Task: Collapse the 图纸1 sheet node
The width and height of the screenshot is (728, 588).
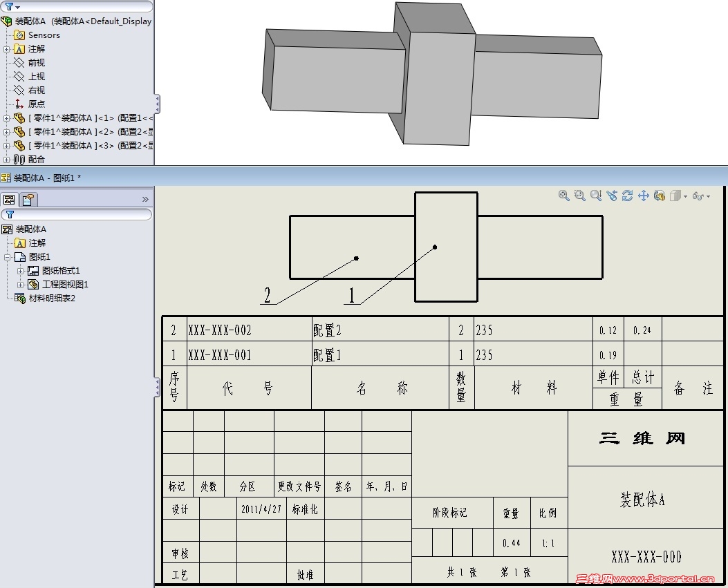Action: tap(7, 257)
